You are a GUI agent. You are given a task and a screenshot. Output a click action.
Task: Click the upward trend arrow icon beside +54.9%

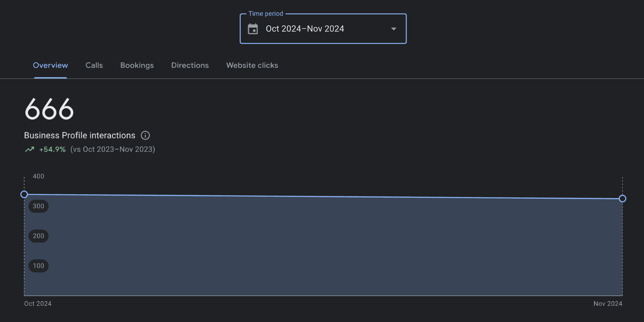click(x=29, y=149)
